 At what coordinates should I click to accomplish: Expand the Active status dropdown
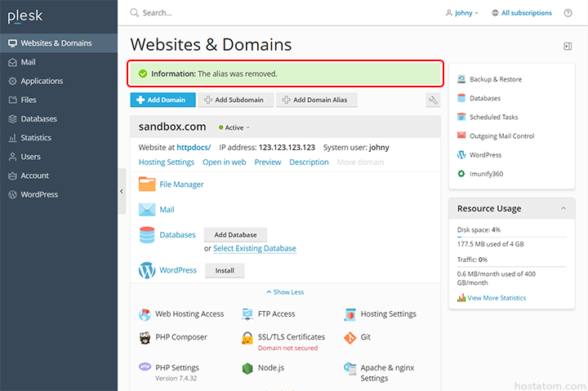coord(234,127)
